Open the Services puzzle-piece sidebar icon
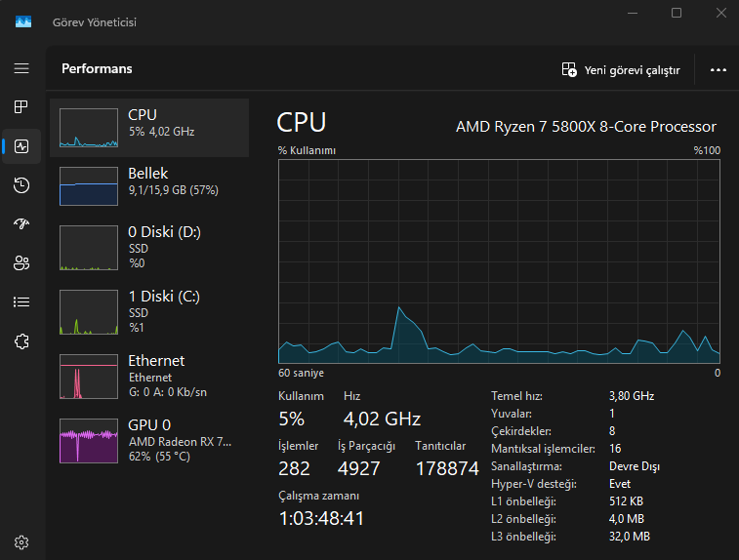Viewport: 739px width, 560px height. 21,340
